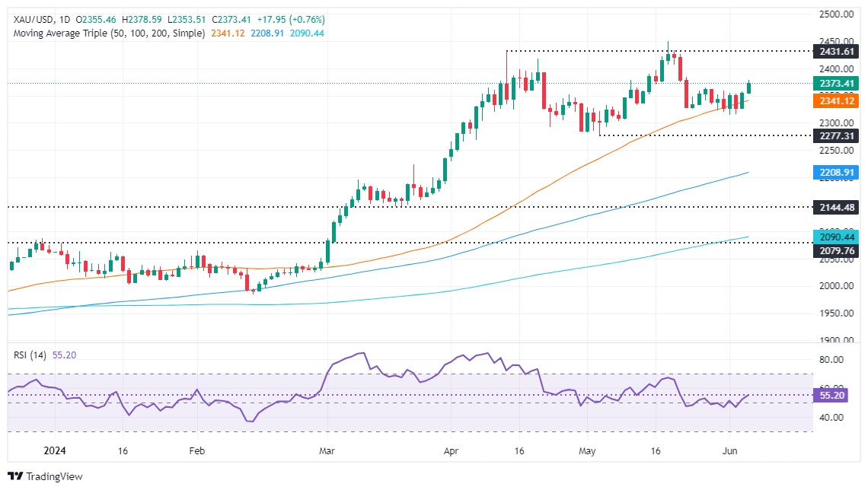Click the TradingView brand text link

(54, 476)
